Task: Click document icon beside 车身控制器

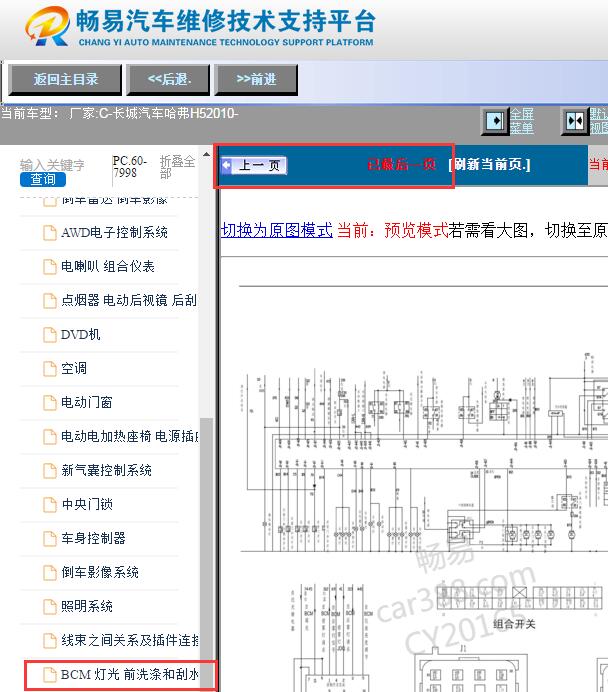Action: [49, 539]
